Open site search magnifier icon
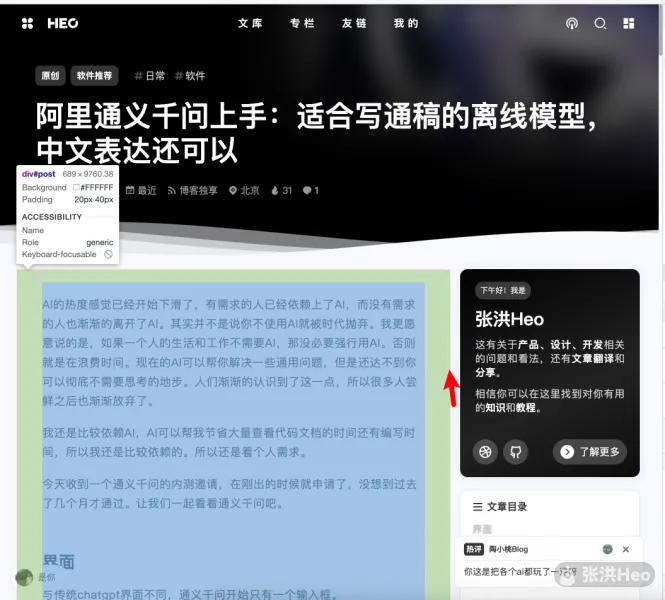 600,23
